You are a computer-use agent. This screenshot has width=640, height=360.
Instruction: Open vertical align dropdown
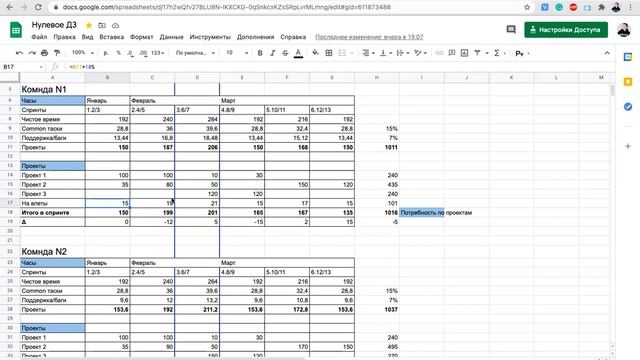click(x=385, y=53)
